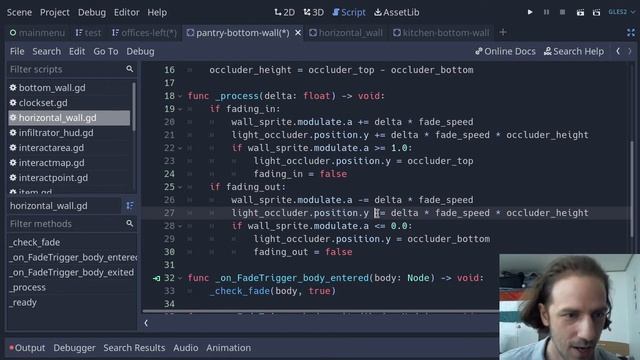This screenshot has height=360, width=640.
Task: Toggle alphabetical sorting of methods
Action: click(x=130, y=206)
